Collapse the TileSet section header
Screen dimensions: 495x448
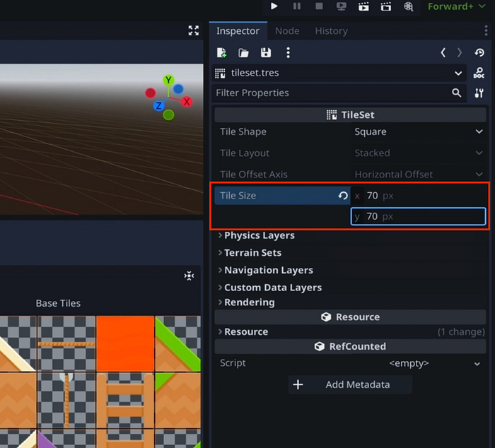(350, 115)
